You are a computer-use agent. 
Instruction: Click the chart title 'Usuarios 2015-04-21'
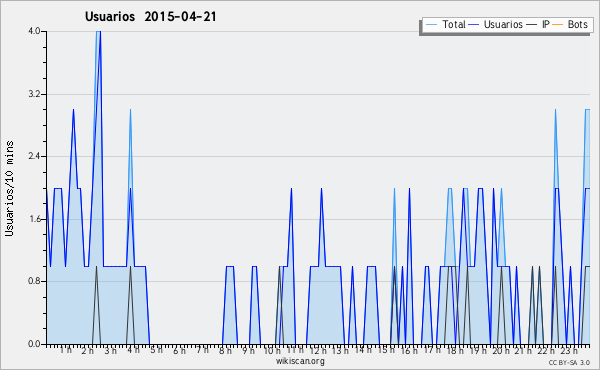(150, 17)
